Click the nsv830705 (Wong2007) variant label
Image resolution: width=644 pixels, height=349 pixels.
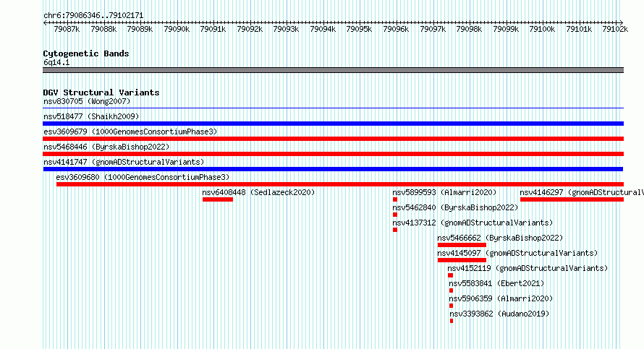pos(87,101)
